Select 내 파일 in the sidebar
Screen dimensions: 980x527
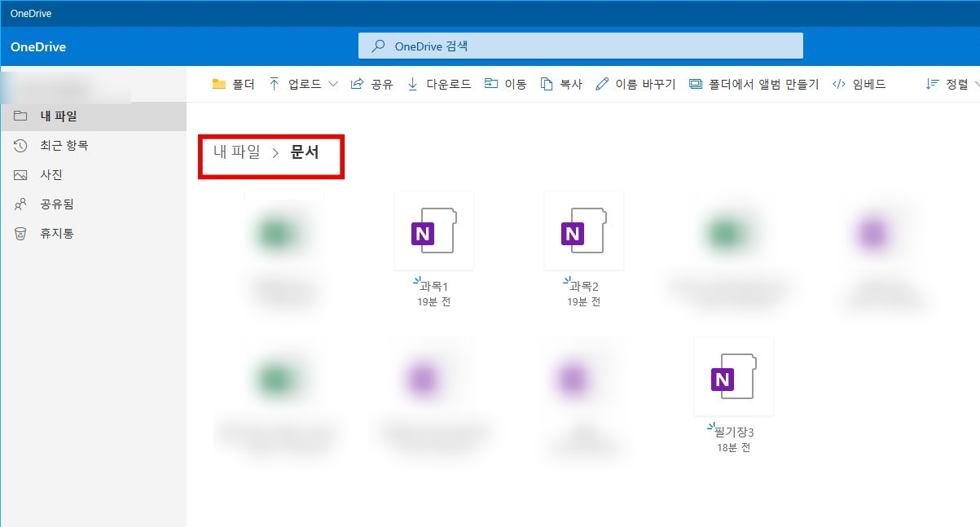(93, 116)
